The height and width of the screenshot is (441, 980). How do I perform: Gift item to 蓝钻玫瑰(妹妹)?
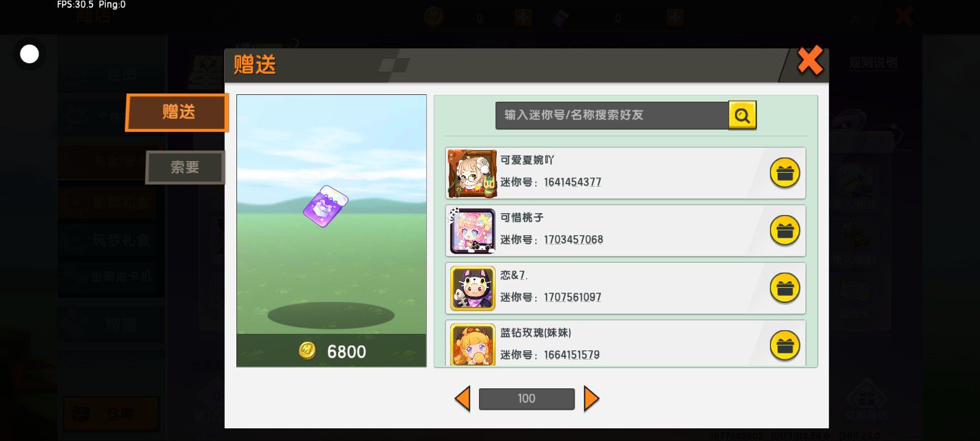(785, 345)
